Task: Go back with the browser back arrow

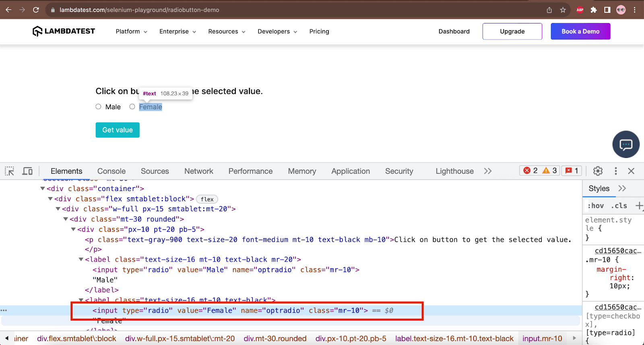Action: click(x=8, y=10)
